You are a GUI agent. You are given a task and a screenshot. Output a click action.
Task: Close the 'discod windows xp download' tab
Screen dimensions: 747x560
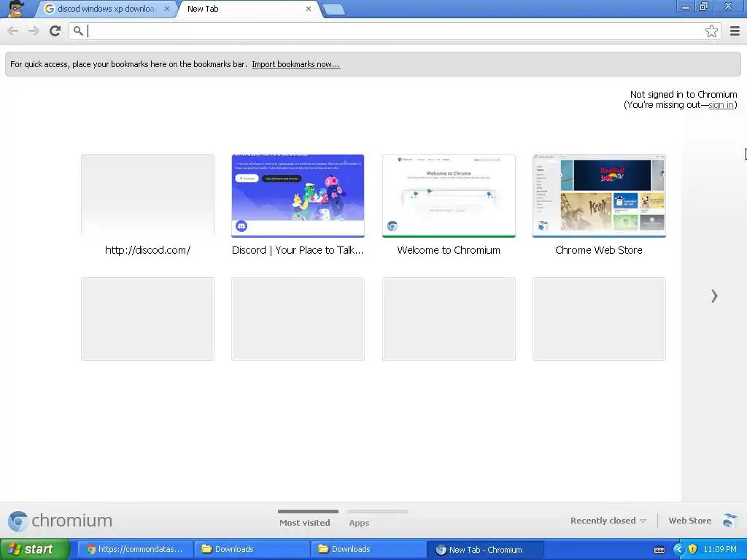[167, 9]
